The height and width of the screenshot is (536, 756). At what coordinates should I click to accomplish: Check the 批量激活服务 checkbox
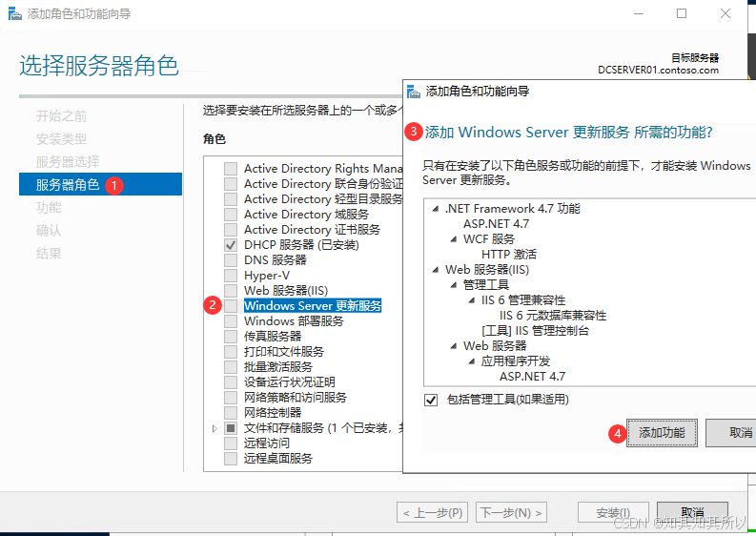(231, 366)
